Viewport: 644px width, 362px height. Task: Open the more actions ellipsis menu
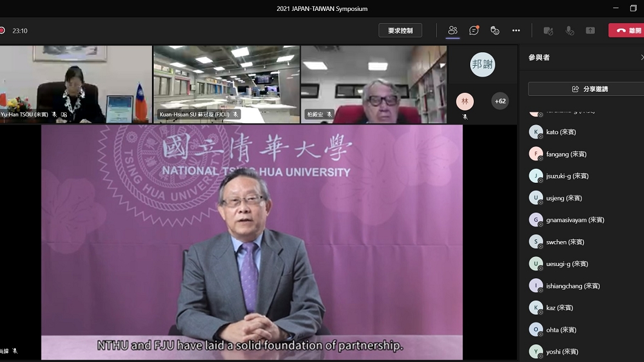pos(516,30)
